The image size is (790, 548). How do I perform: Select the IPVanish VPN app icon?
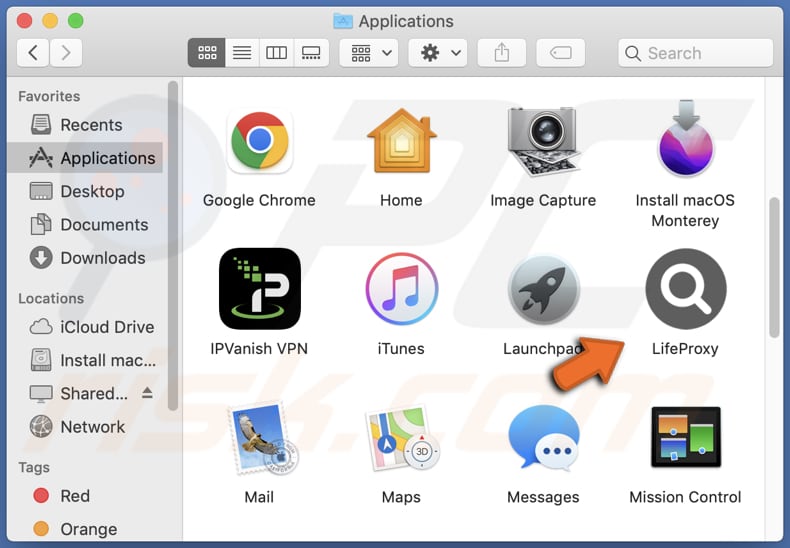[259, 289]
